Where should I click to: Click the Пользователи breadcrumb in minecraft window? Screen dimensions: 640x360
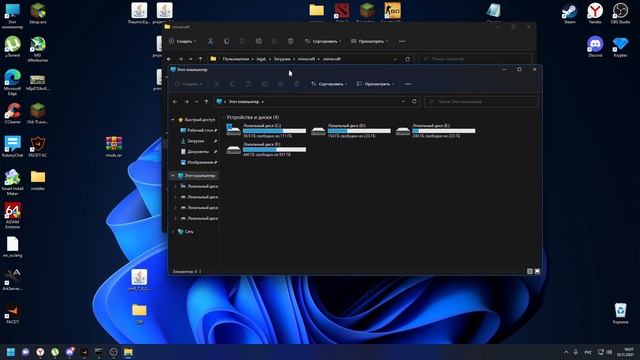tap(236, 59)
